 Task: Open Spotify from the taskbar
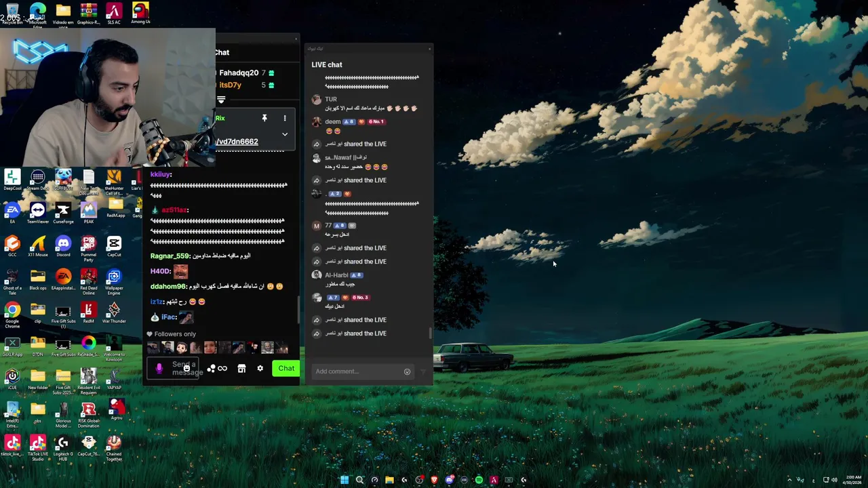pos(479,480)
